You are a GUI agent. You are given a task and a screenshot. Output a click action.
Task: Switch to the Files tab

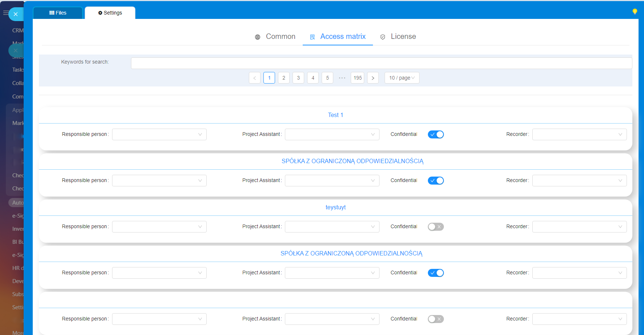point(58,13)
